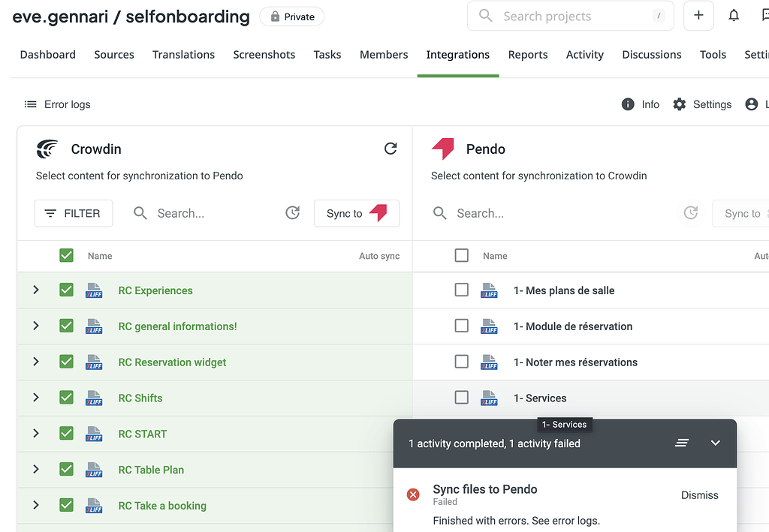Expand the RC Shifts file row
The height and width of the screenshot is (532, 769).
tap(36, 398)
